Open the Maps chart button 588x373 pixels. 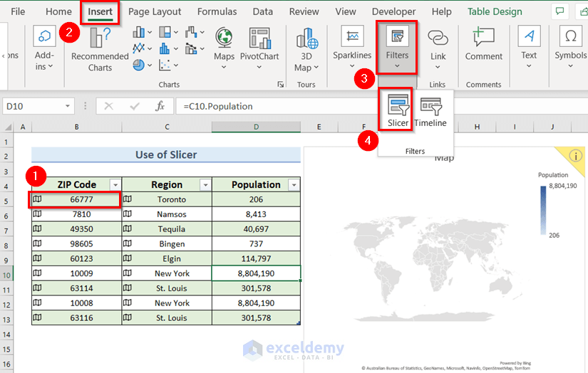pos(224,48)
